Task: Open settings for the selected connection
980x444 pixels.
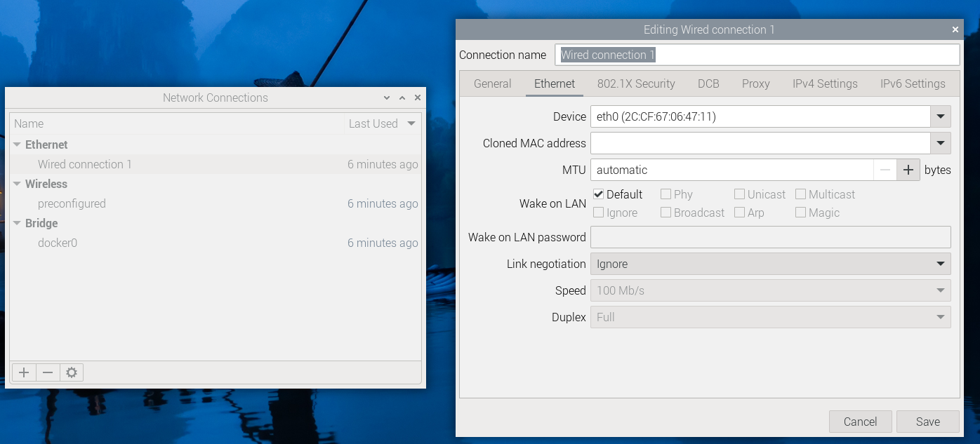Action: point(71,372)
